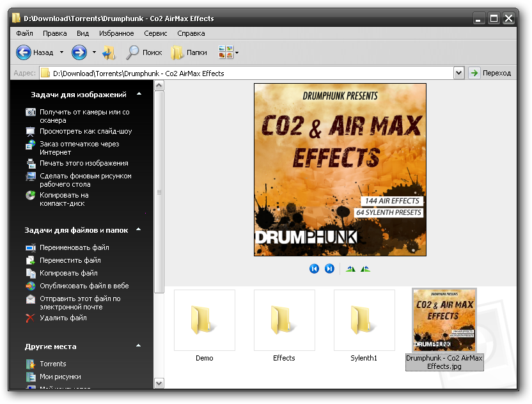Click Просмотреть как слайд-шоу link
Screen dimensions: 532x404
(86, 131)
